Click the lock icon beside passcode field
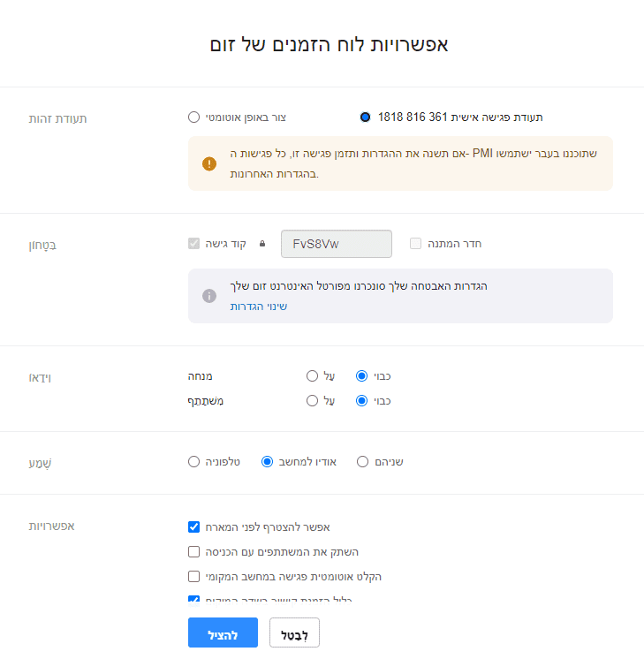This screenshot has height=659, width=644. point(262,244)
